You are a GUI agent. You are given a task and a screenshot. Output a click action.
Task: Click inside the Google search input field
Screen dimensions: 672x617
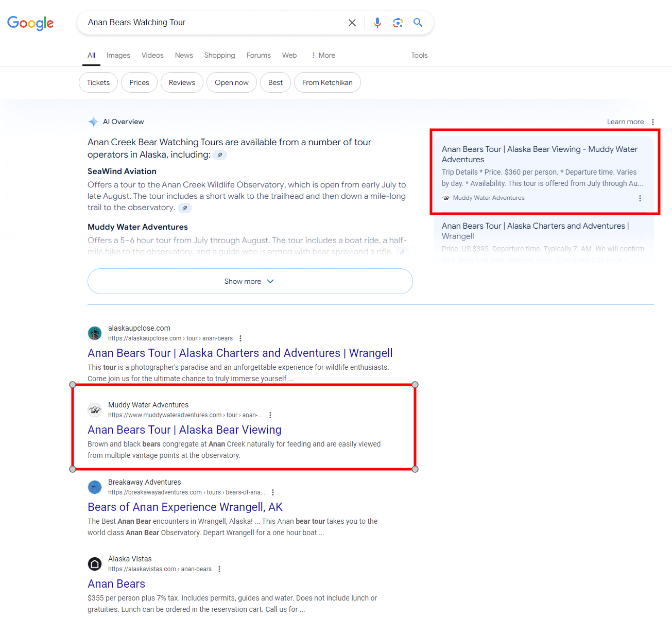click(214, 23)
